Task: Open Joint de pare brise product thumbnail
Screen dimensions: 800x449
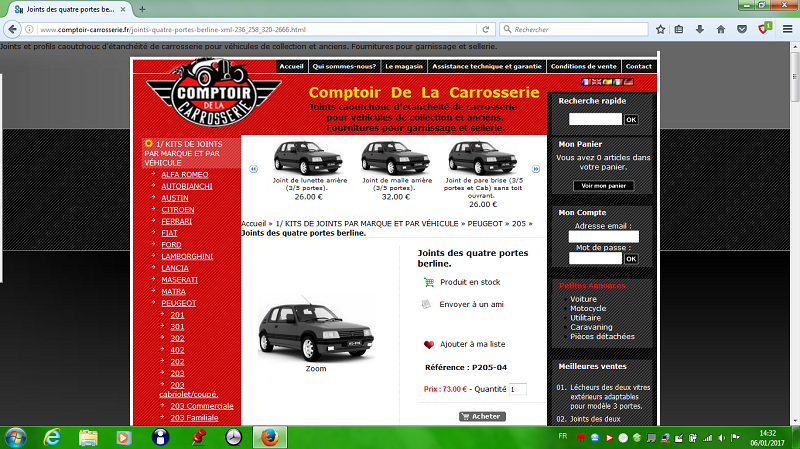Action: coord(483,158)
